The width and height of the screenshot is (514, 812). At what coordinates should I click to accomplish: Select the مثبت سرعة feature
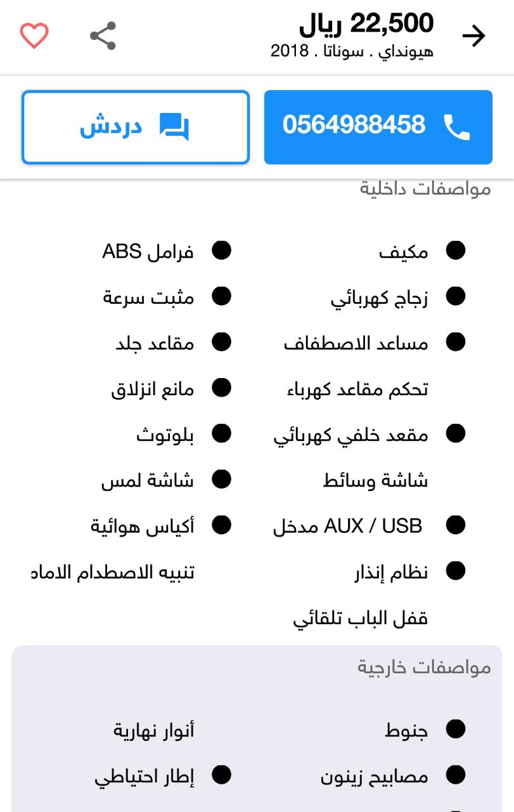click(x=149, y=298)
